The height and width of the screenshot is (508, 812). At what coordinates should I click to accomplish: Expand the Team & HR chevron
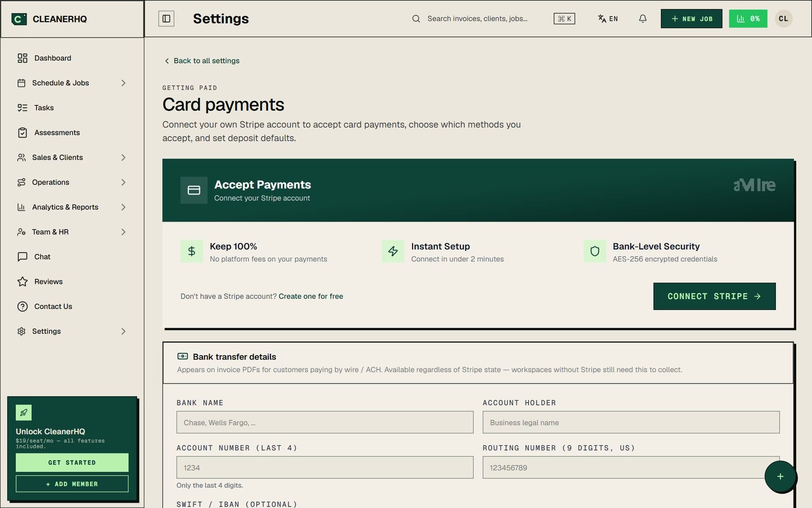click(123, 232)
